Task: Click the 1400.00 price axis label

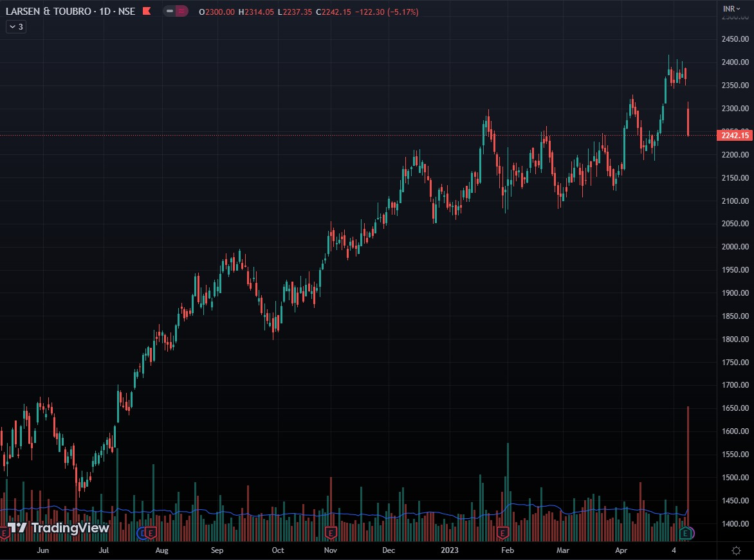Action: pos(735,523)
